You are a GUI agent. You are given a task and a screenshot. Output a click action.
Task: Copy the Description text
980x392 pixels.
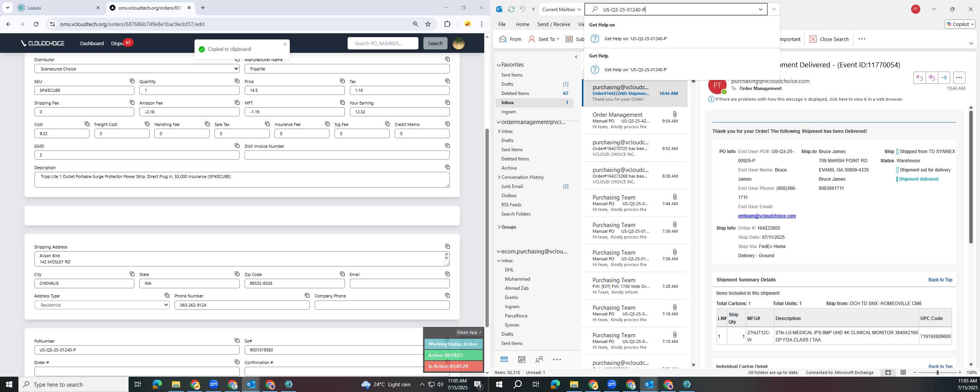pos(448,167)
